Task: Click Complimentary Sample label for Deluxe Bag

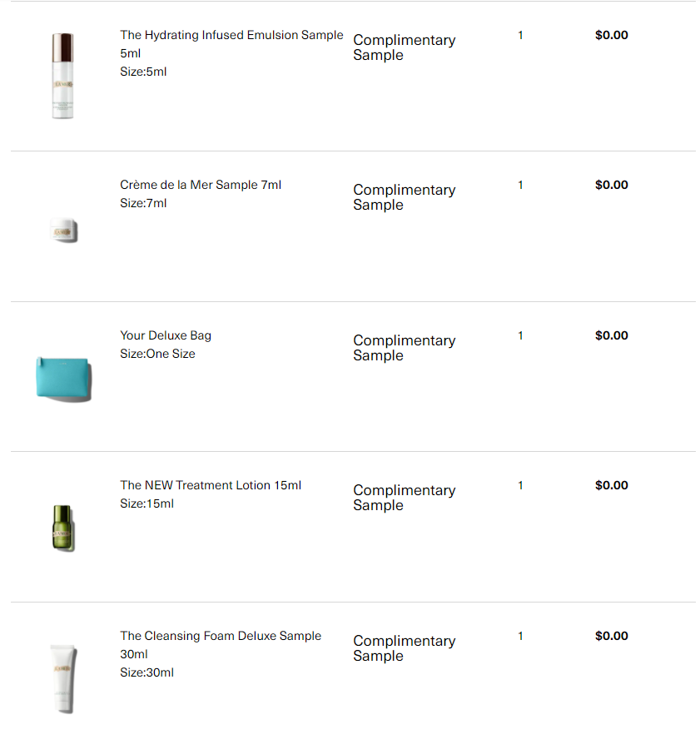Action: pyautogui.click(x=404, y=348)
